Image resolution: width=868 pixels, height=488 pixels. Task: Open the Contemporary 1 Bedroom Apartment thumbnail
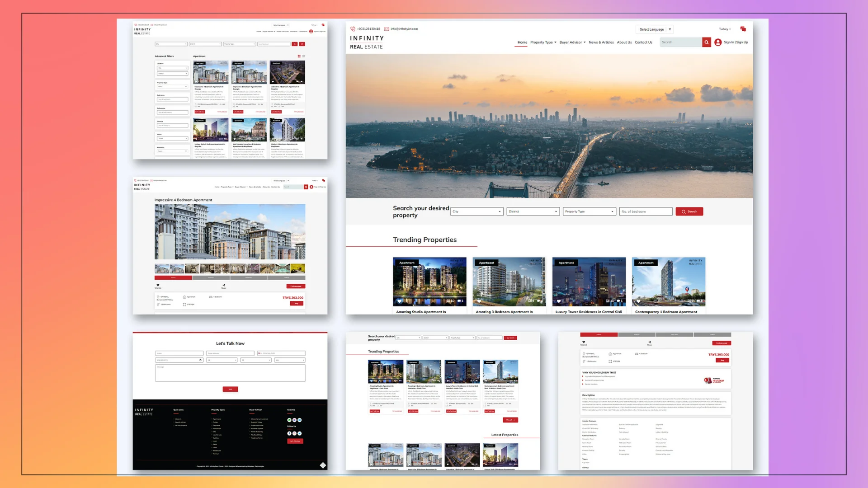(668, 282)
